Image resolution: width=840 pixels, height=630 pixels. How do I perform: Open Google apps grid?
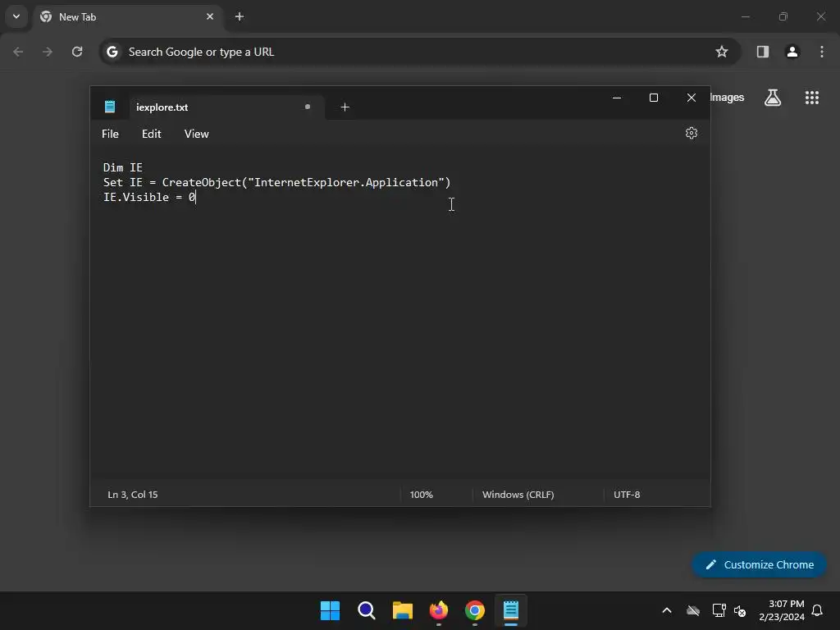point(811,98)
